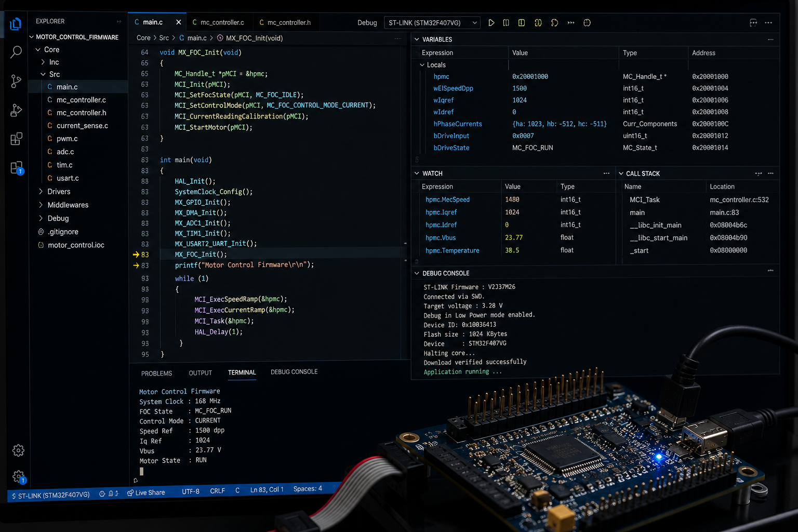Image resolution: width=798 pixels, height=532 pixels.
Task: Expand the Inc folder
Action: [x=43, y=62]
